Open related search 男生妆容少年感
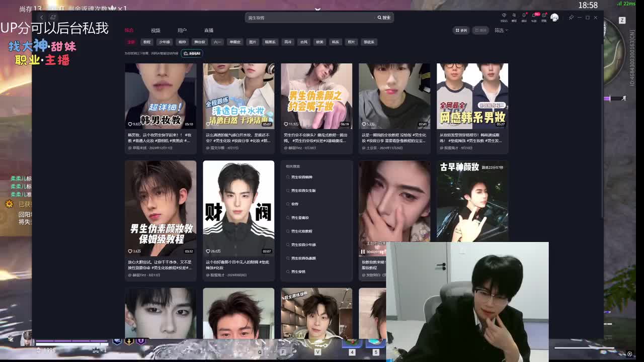 [303, 245]
